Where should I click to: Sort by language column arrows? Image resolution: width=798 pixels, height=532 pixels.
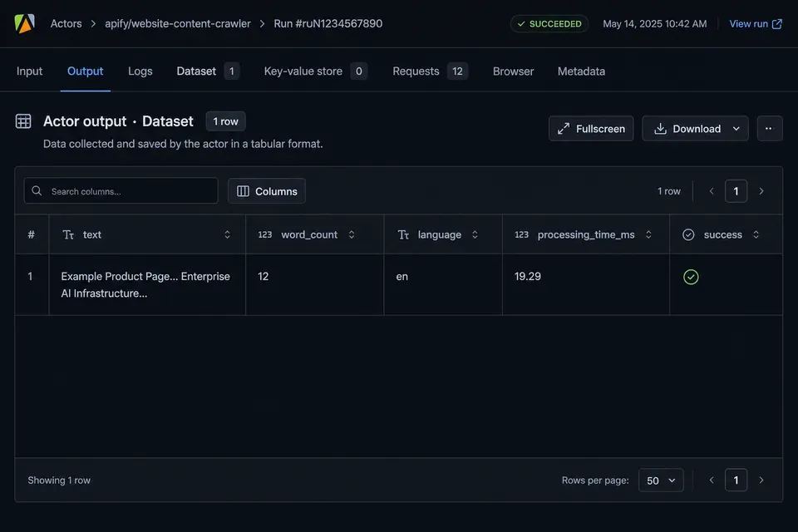[x=475, y=234]
